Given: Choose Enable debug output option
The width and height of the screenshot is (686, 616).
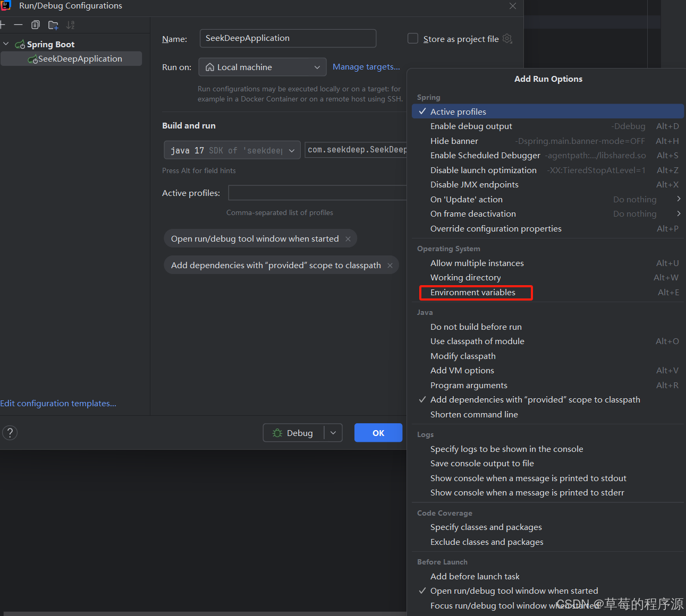Looking at the screenshot, I should pos(548,126).
